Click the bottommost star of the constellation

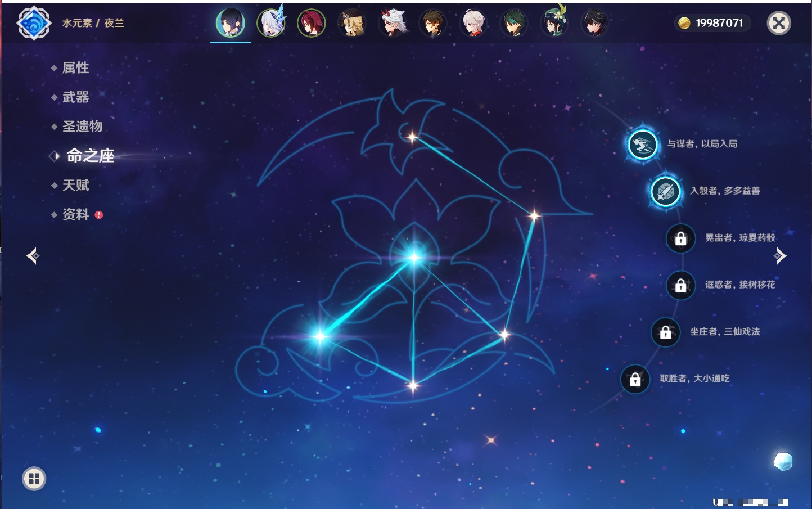413,386
